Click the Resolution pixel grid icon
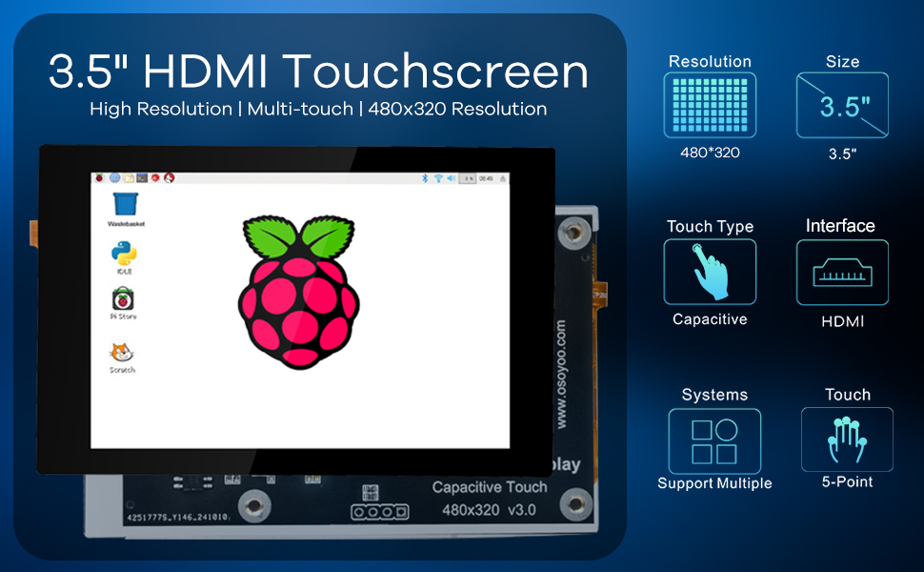 pos(710,105)
